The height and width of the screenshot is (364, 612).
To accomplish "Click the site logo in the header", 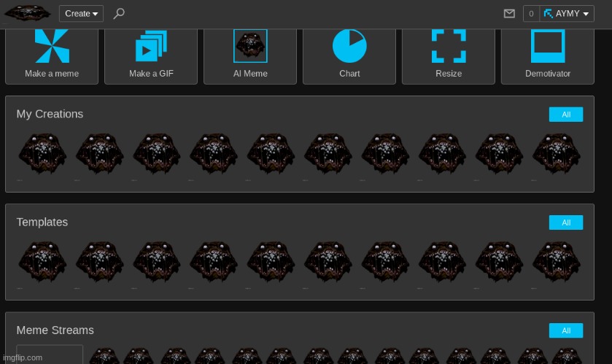I will tap(28, 13).
